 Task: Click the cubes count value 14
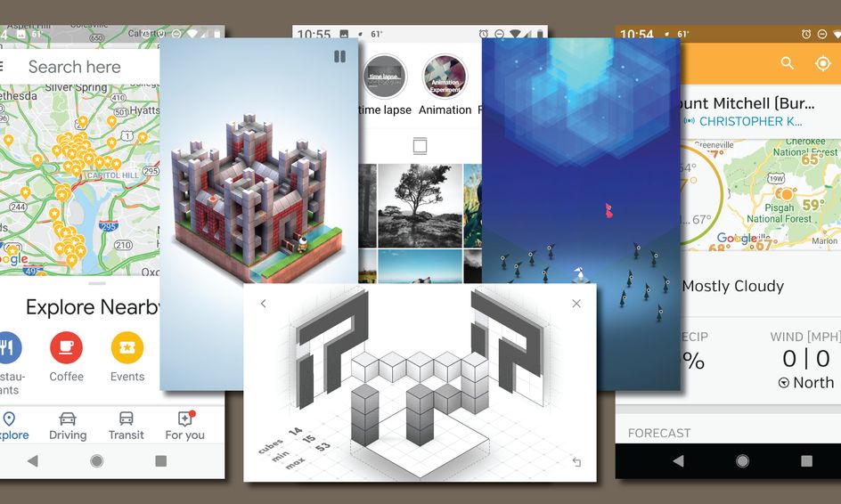point(296,431)
